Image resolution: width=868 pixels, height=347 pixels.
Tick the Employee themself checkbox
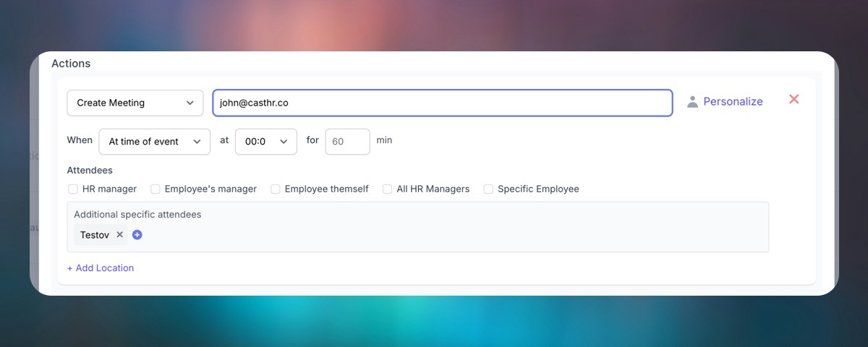point(276,189)
